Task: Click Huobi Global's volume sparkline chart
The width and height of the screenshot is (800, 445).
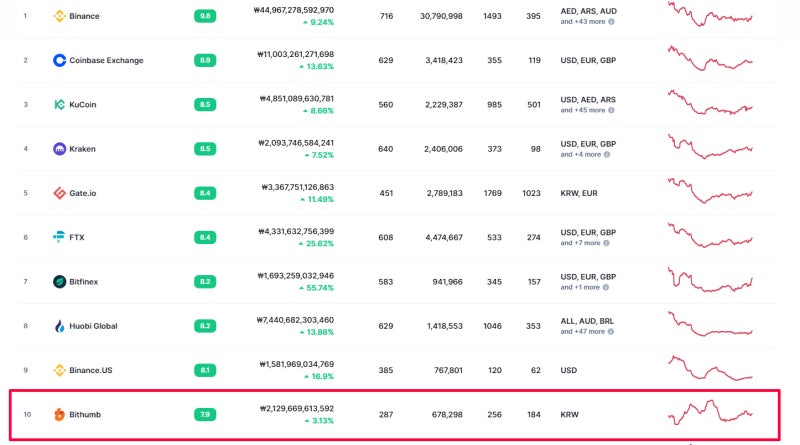Action: pyautogui.click(x=710, y=324)
